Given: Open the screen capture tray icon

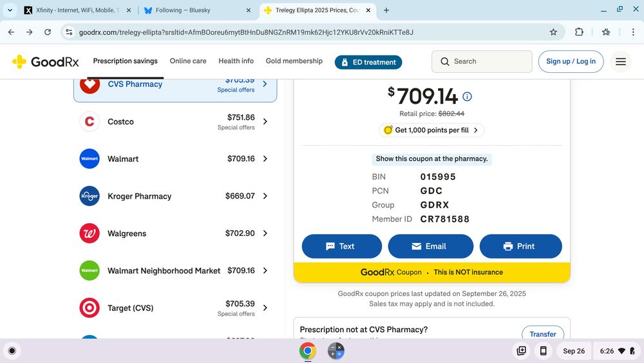Looking at the screenshot, I should coord(521,351).
